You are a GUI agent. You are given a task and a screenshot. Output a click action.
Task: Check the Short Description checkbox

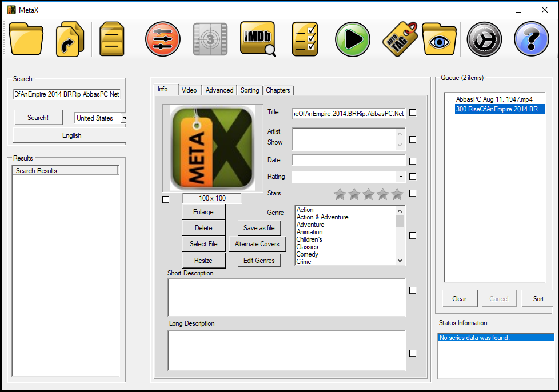pyautogui.click(x=413, y=290)
